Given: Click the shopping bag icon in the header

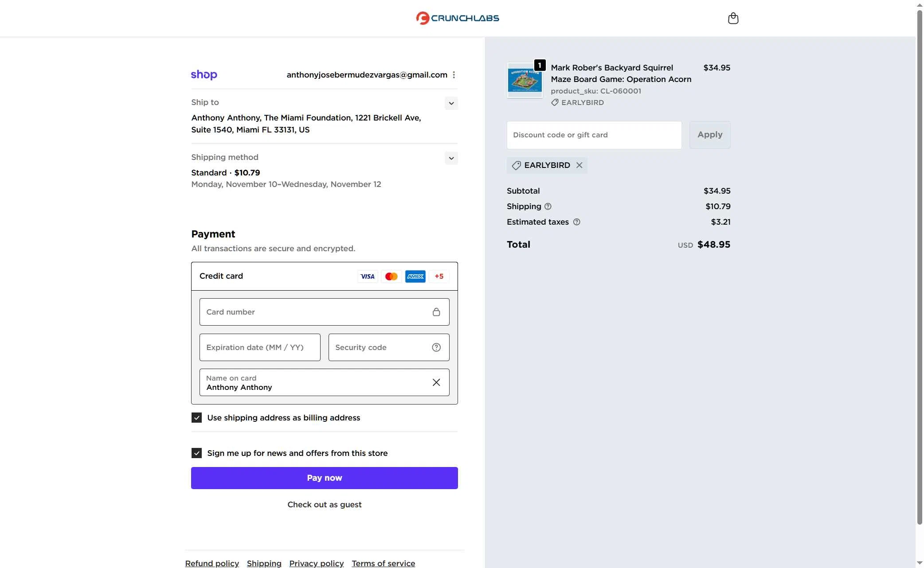Looking at the screenshot, I should coord(733,18).
